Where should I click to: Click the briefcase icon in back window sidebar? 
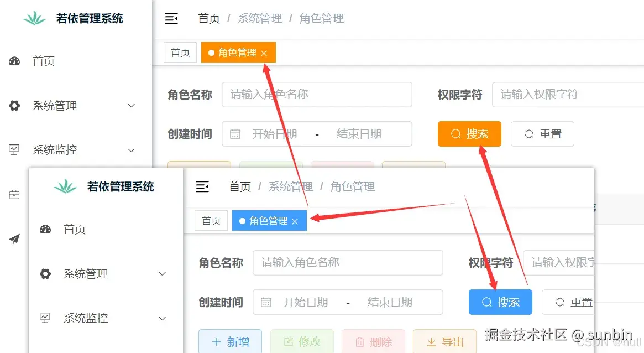(x=14, y=194)
